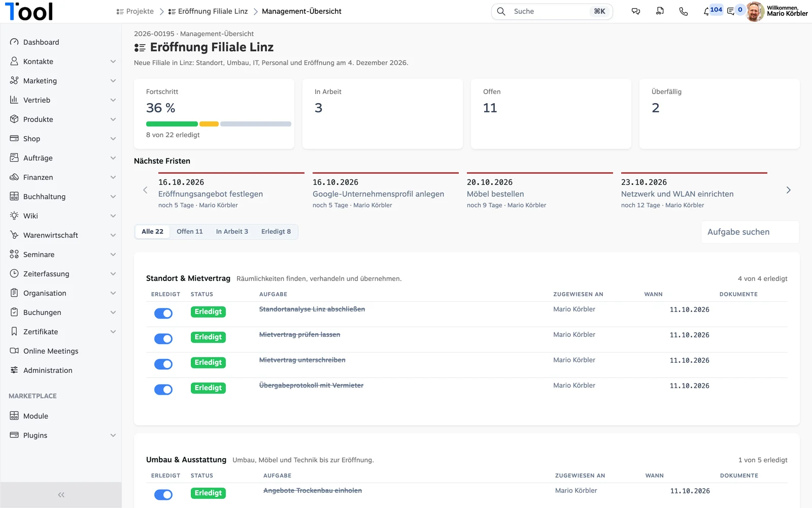
Task: Click the Administration sliders icon
Action: coord(14,370)
